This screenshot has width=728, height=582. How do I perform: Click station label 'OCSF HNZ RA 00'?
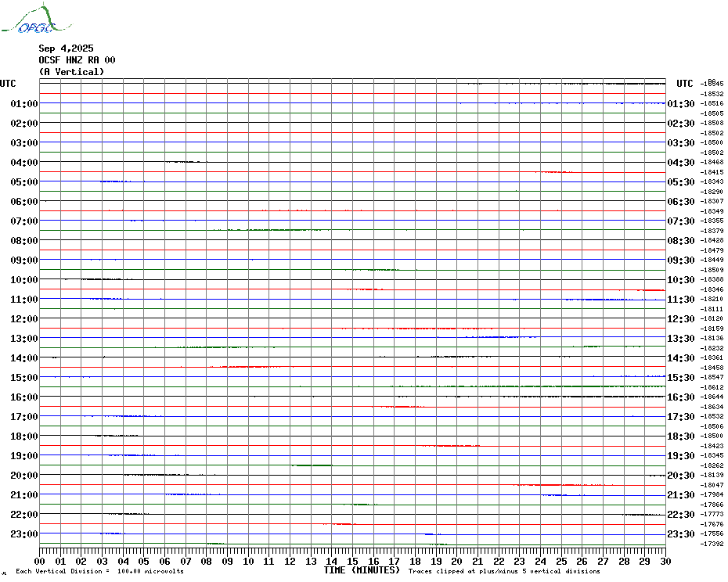(77, 60)
